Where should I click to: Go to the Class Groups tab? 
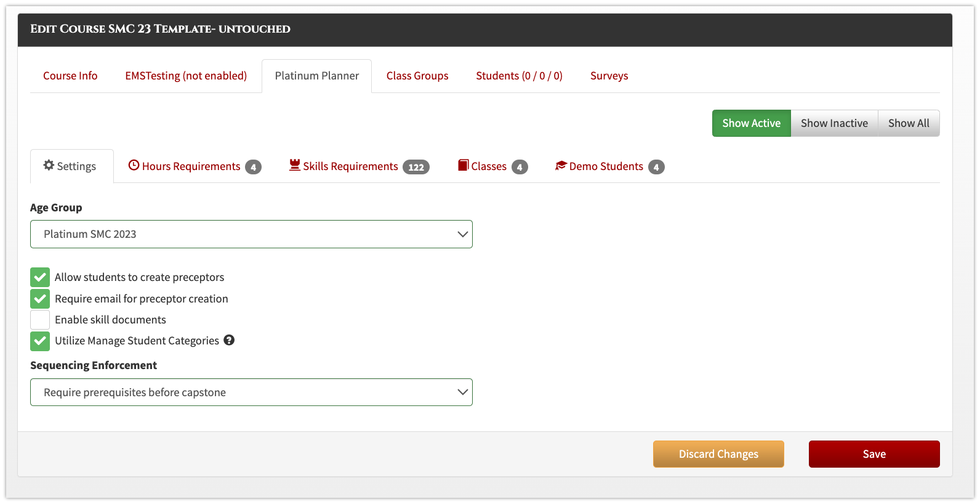pos(417,76)
